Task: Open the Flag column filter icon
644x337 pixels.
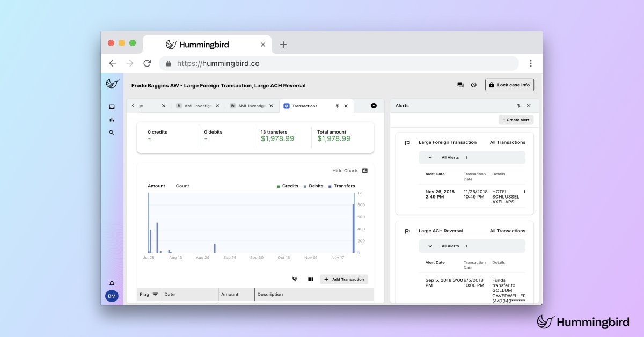Action: click(155, 294)
